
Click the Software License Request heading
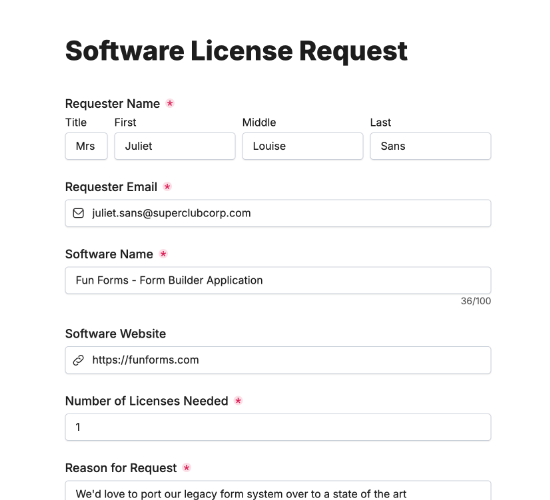(x=236, y=51)
